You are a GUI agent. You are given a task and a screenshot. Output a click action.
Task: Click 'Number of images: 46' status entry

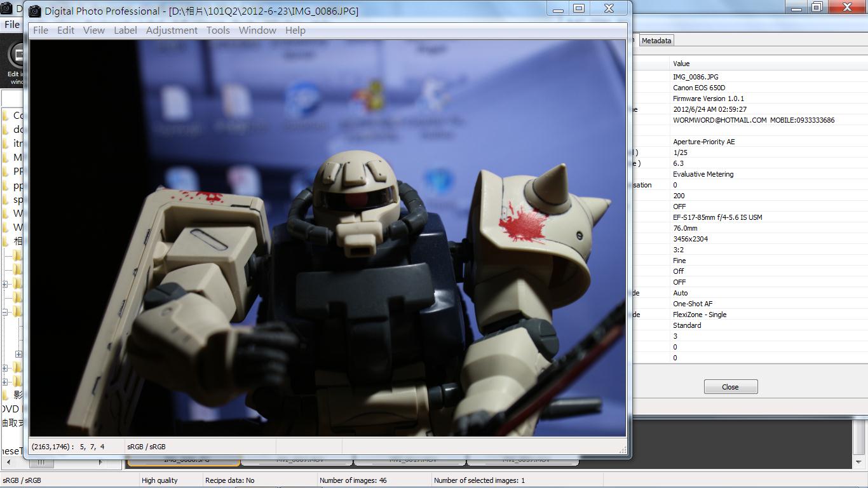click(x=353, y=480)
